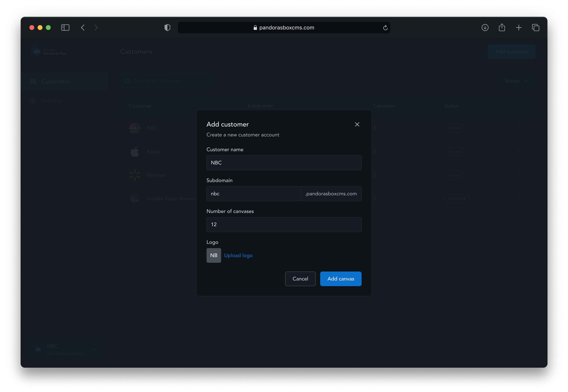This screenshot has width=568, height=392.
Task: Reload the page with refresh icon
Action: (x=385, y=28)
